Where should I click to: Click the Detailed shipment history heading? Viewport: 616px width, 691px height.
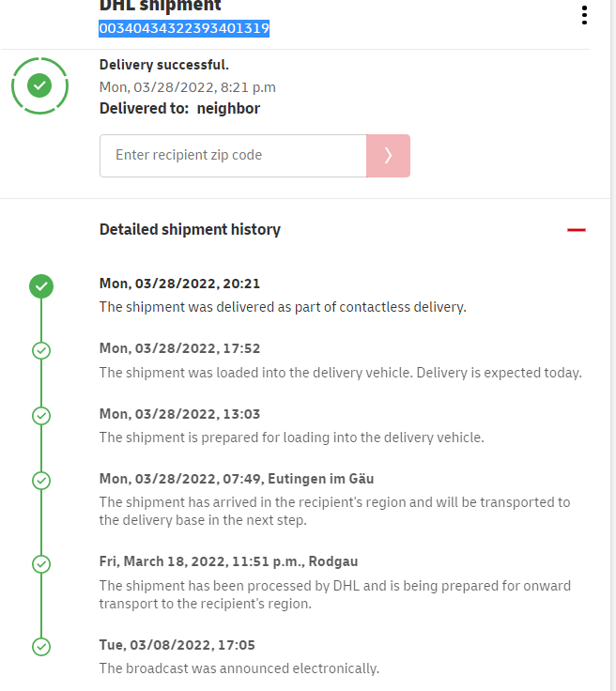[190, 229]
